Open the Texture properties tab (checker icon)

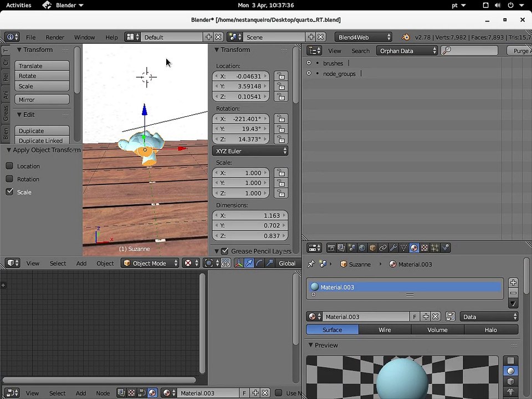click(424, 248)
